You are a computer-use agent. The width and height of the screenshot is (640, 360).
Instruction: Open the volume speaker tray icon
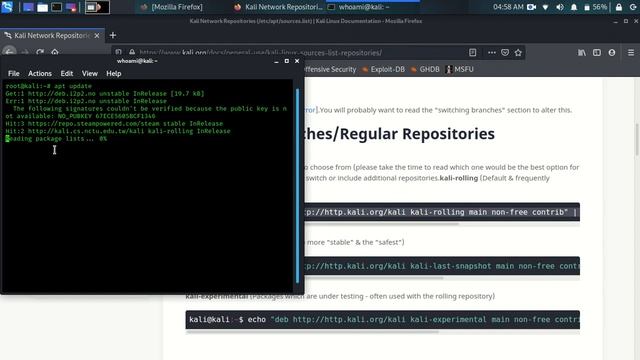560,7
